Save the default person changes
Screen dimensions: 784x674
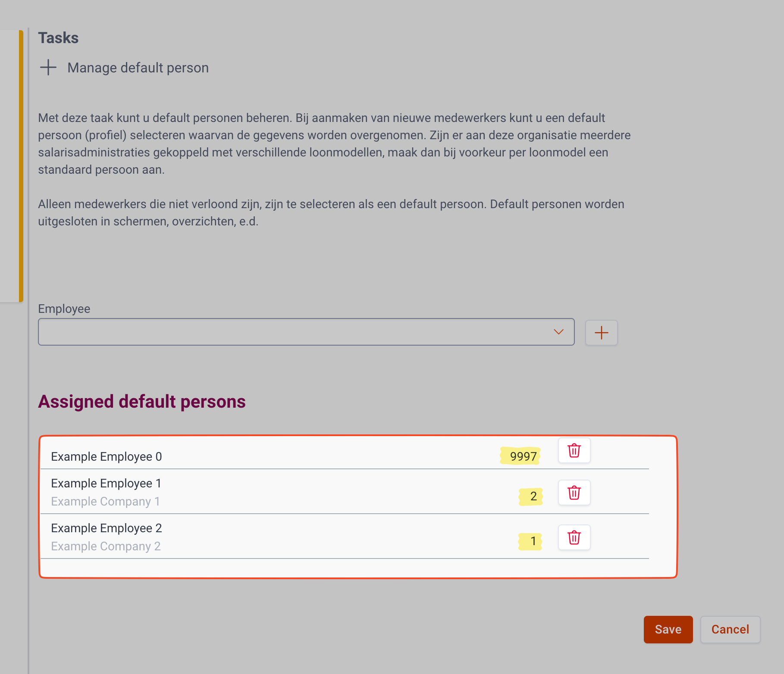tap(668, 630)
